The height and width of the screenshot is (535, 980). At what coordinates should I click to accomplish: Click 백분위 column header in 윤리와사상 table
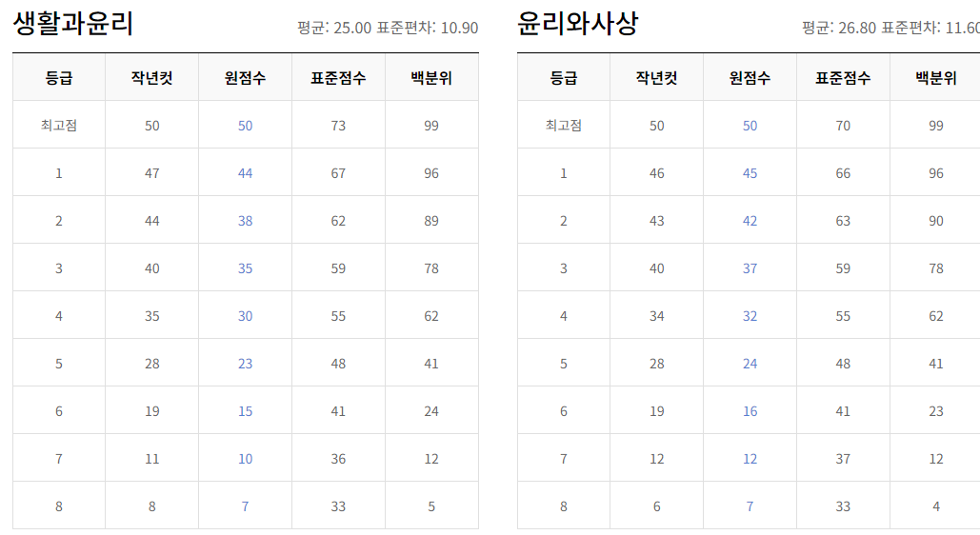coord(935,77)
